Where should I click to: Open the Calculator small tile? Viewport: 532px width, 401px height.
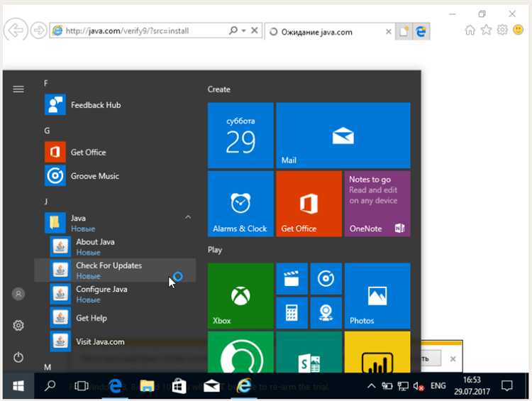coord(291,312)
